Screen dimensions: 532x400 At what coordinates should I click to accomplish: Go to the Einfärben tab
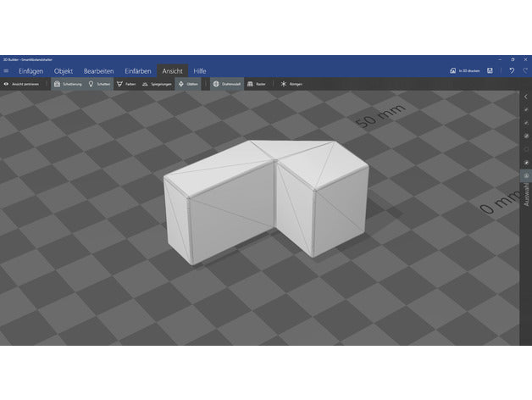(138, 71)
